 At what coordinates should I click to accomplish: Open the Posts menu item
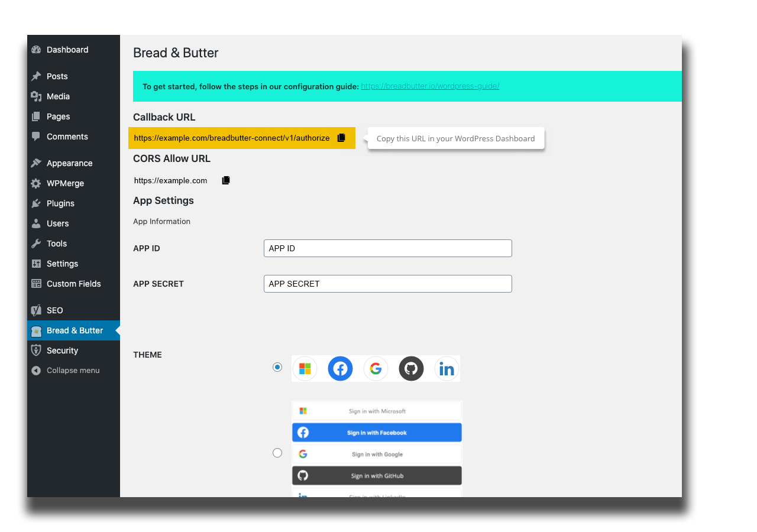tap(73, 76)
